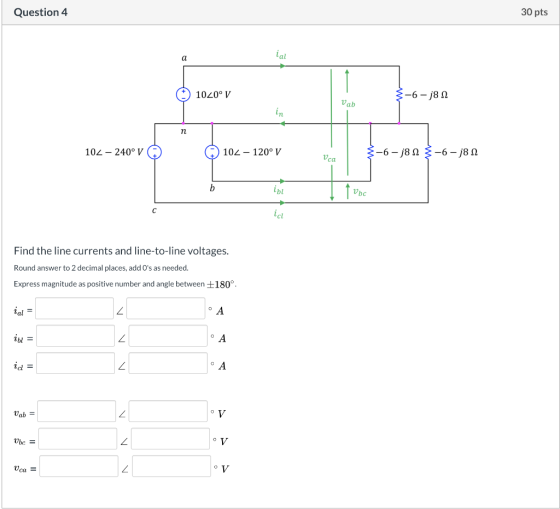560x509 pixels.
Task: Click the Question 4 heading
Action: (x=40, y=12)
